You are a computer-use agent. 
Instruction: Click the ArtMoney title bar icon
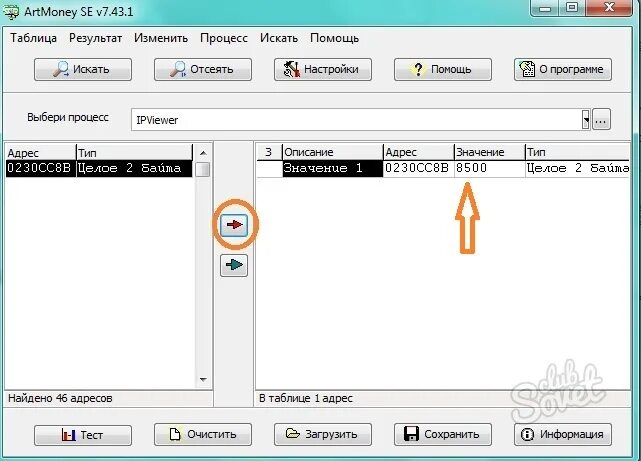11,11
